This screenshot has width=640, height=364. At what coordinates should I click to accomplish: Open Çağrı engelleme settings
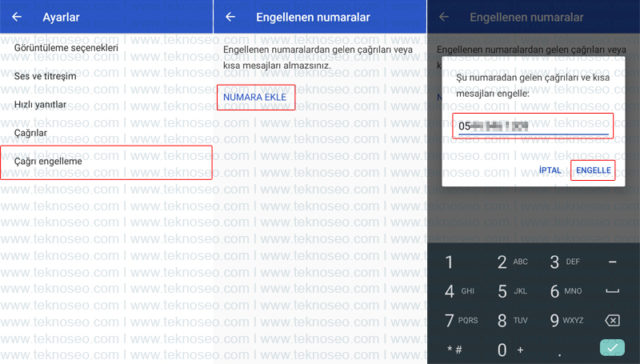pos(106,162)
